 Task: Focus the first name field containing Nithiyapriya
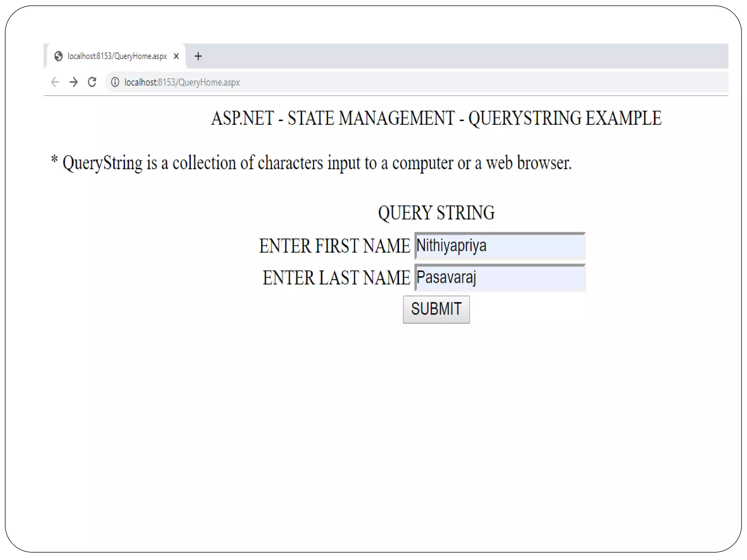[x=500, y=246]
